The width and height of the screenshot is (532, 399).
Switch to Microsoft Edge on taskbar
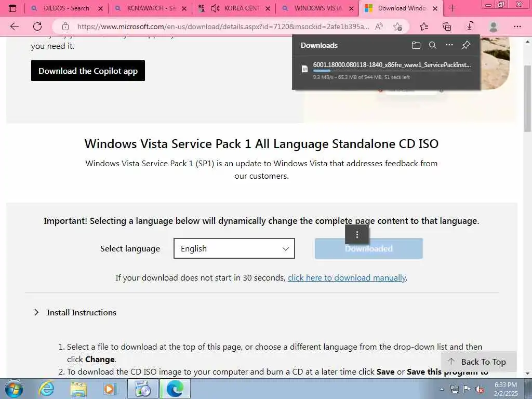pyautogui.click(x=175, y=389)
